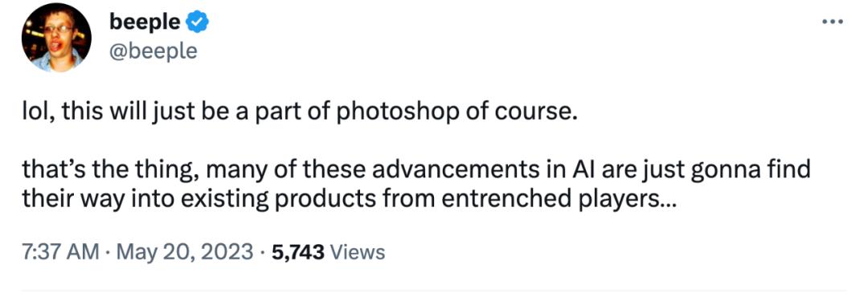Click the 5,743 view count number
The width and height of the screenshot is (868, 297).
pyautogui.click(x=297, y=252)
